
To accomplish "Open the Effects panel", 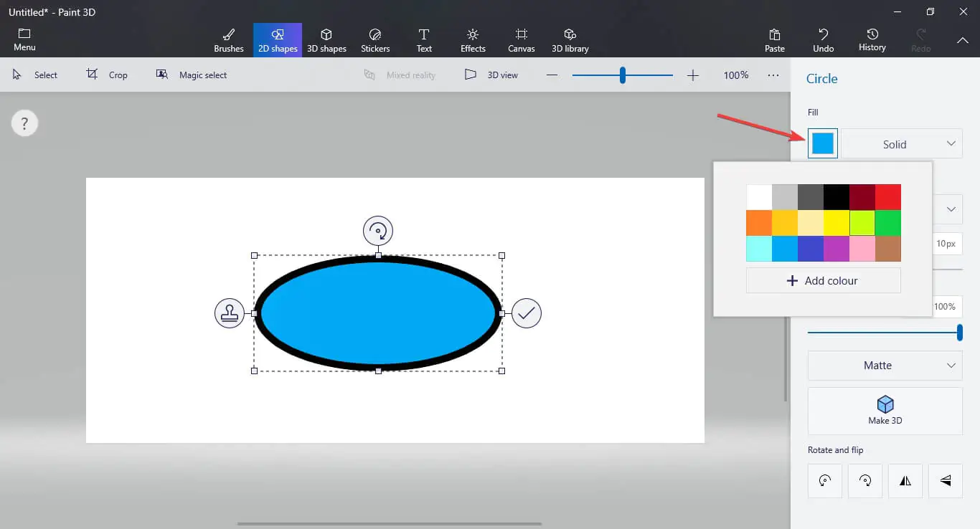I will [473, 40].
